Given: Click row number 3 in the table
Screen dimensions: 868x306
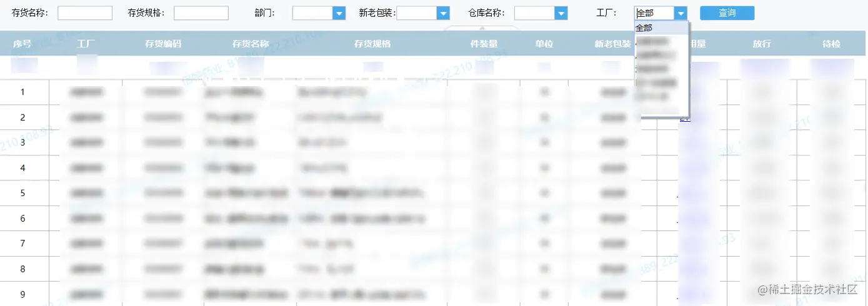Looking at the screenshot, I should point(434,142).
